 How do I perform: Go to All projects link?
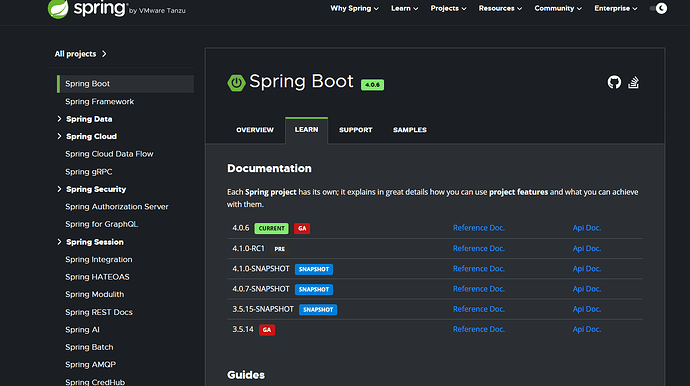tap(81, 54)
